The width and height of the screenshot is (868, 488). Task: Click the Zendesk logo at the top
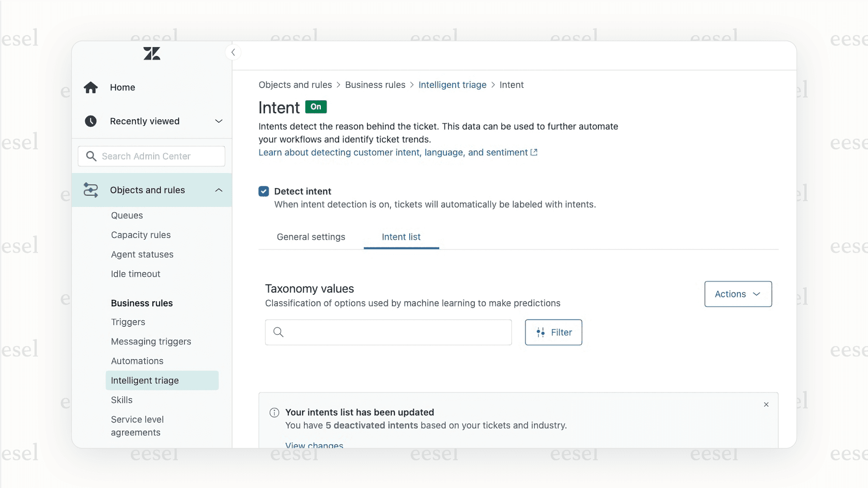151,53
